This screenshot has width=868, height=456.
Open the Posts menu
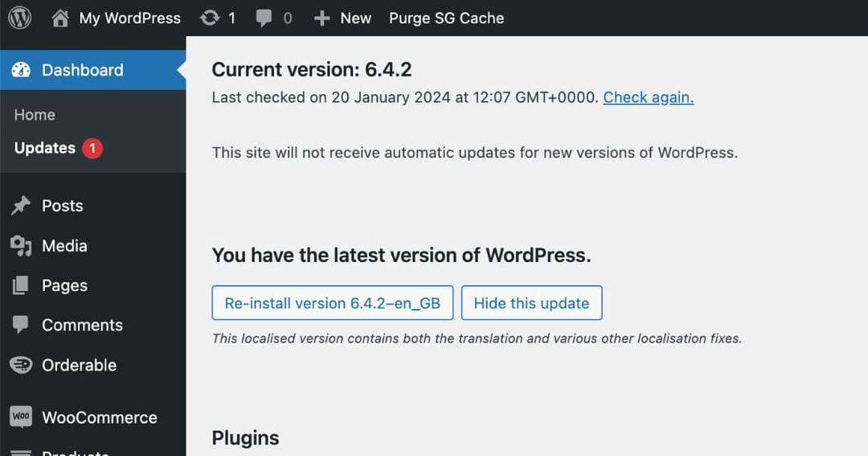pyautogui.click(x=63, y=206)
